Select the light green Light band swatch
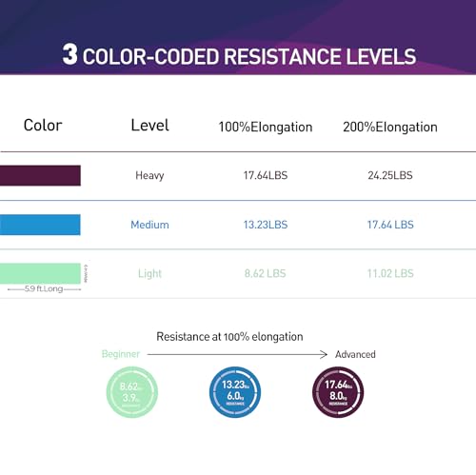 click(40, 273)
